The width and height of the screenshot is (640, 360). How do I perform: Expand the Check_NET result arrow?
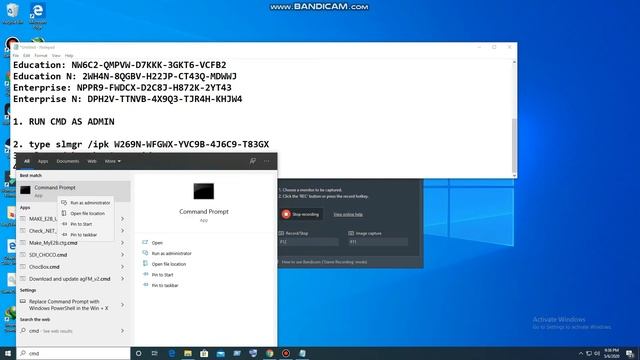click(122, 231)
